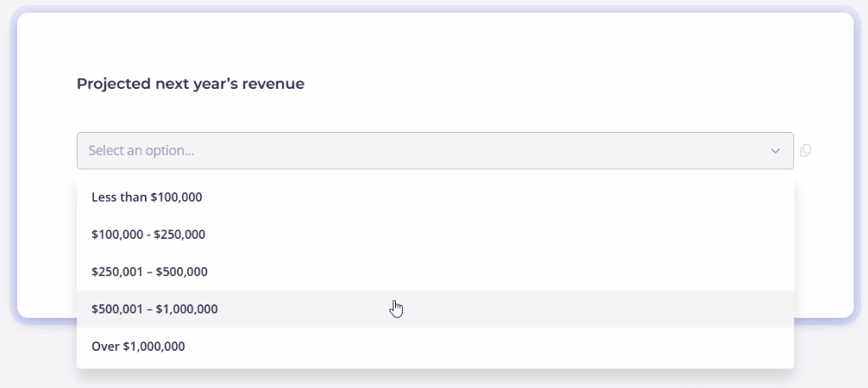Set projected revenue to under $100,000

tap(435, 197)
